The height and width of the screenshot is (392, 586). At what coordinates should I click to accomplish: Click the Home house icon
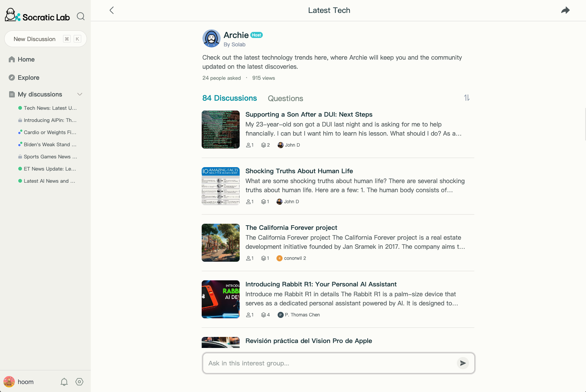(12, 59)
